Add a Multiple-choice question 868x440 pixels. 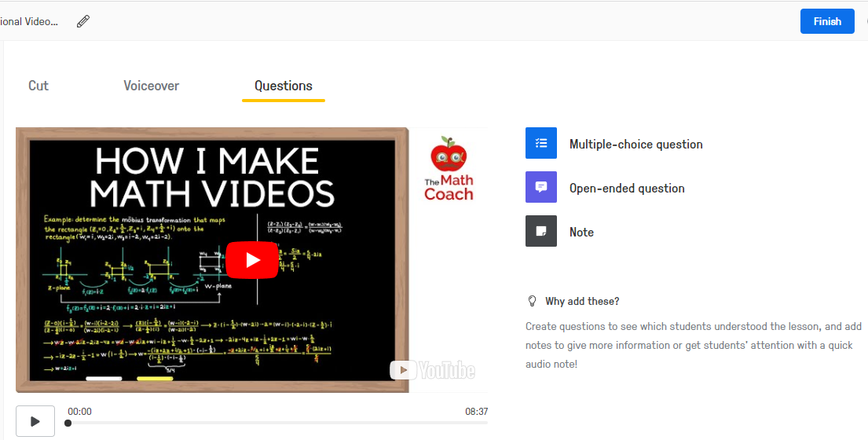(x=636, y=145)
